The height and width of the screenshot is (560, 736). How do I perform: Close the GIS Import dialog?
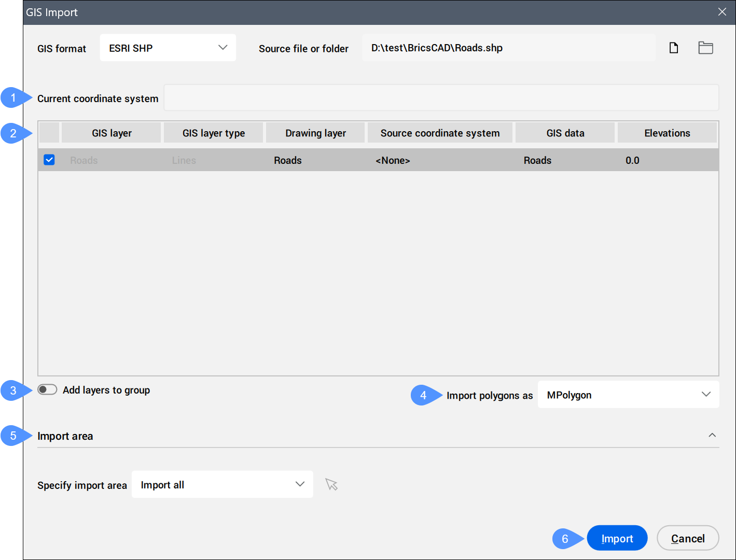pos(722,12)
